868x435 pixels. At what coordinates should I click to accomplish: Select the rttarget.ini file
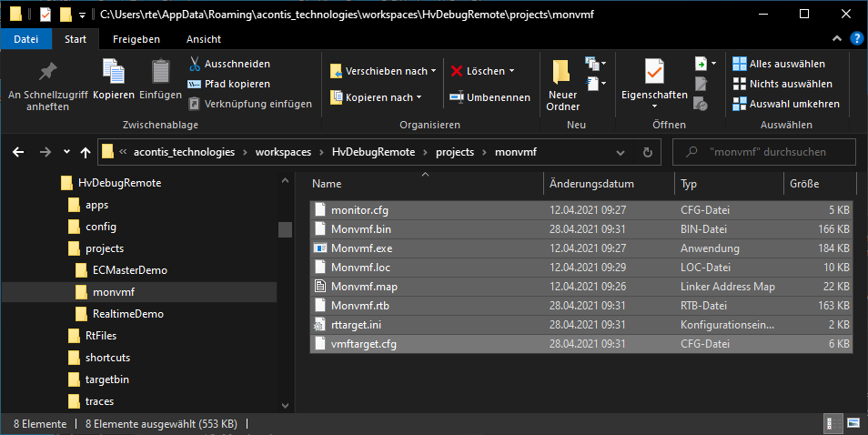[x=580, y=325]
